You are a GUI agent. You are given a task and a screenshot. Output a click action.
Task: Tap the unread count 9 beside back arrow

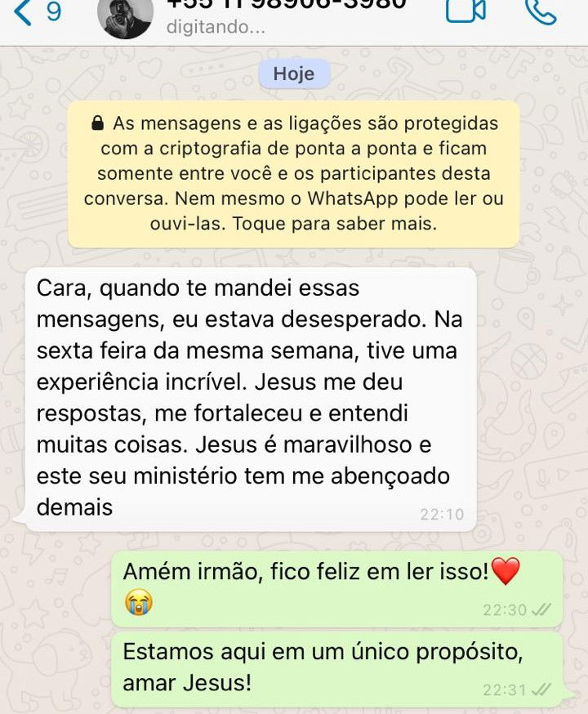tap(54, 11)
